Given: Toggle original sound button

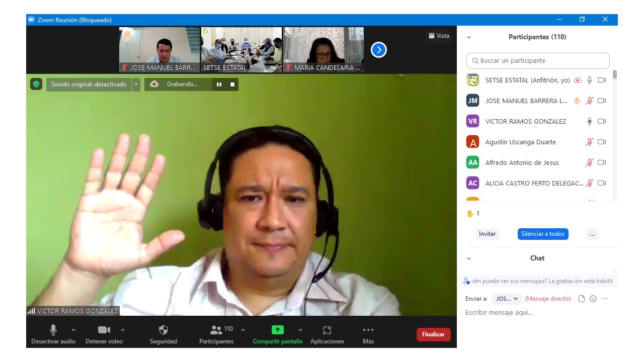Looking at the screenshot, I should tap(89, 84).
